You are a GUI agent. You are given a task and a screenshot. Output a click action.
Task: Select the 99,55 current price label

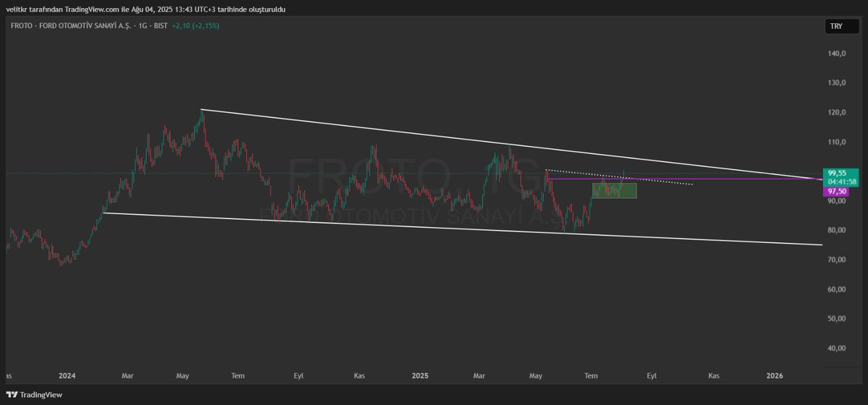[837, 173]
